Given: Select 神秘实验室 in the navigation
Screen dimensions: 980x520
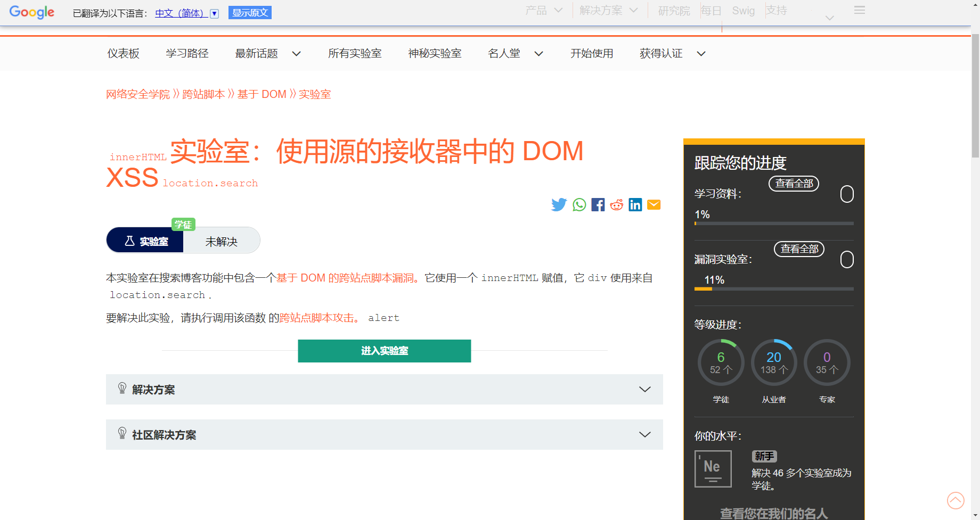Looking at the screenshot, I should click(435, 53).
